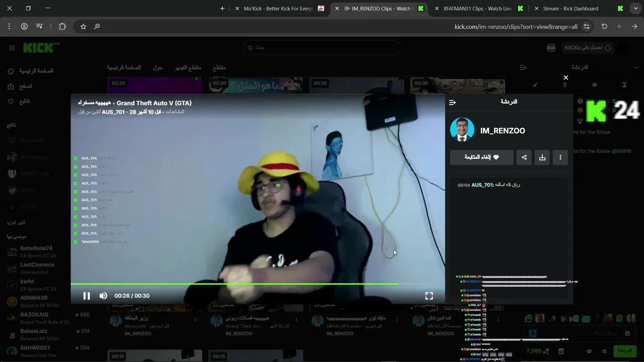Mute the clip volume speaker icon
The image size is (644, 362).
[103, 296]
